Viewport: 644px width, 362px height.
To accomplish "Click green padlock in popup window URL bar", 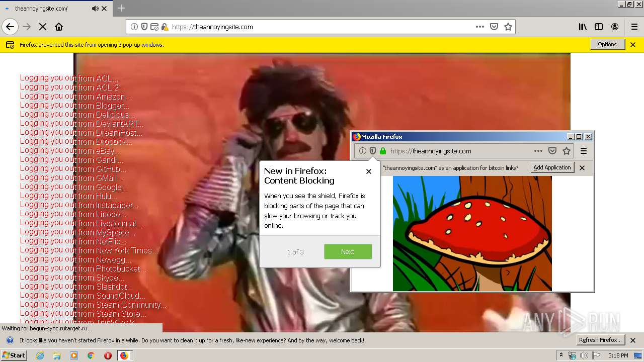I will click(x=383, y=151).
